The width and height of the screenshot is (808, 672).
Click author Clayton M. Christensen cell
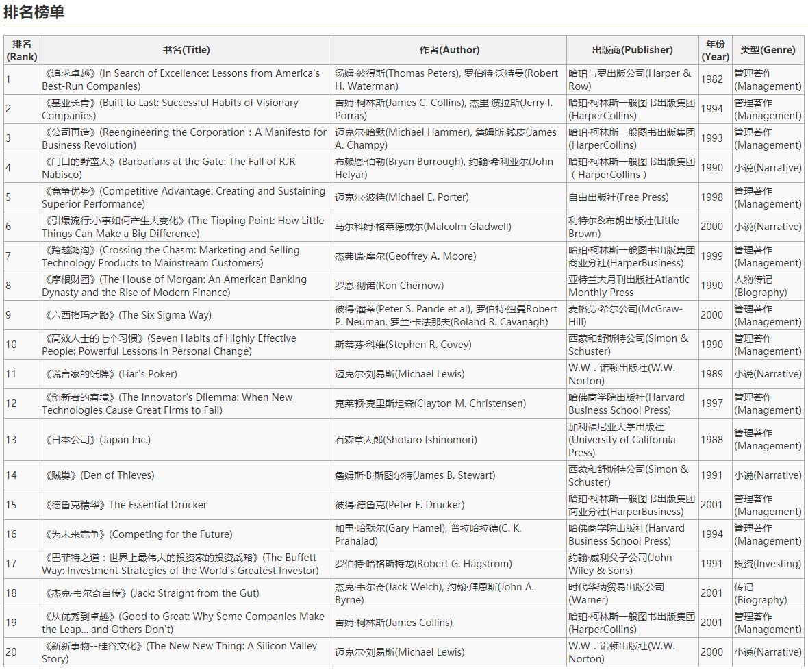pos(449,403)
